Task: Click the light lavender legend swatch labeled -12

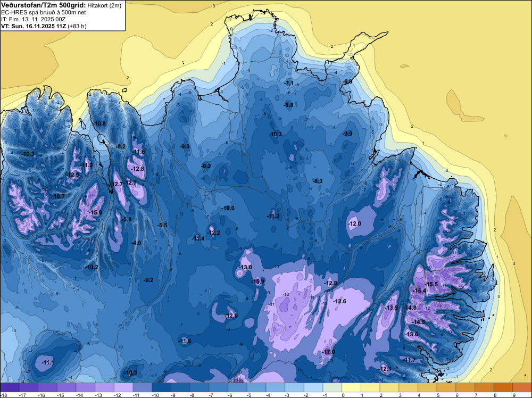Action: pos(123,387)
